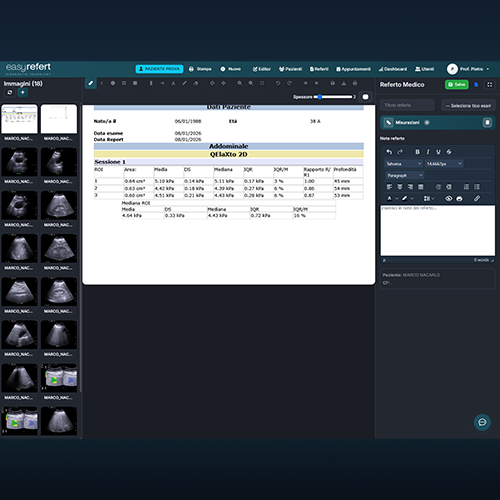Click the trash icon in Misurazioni bar
500x500 pixels.
click(x=487, y=123)
